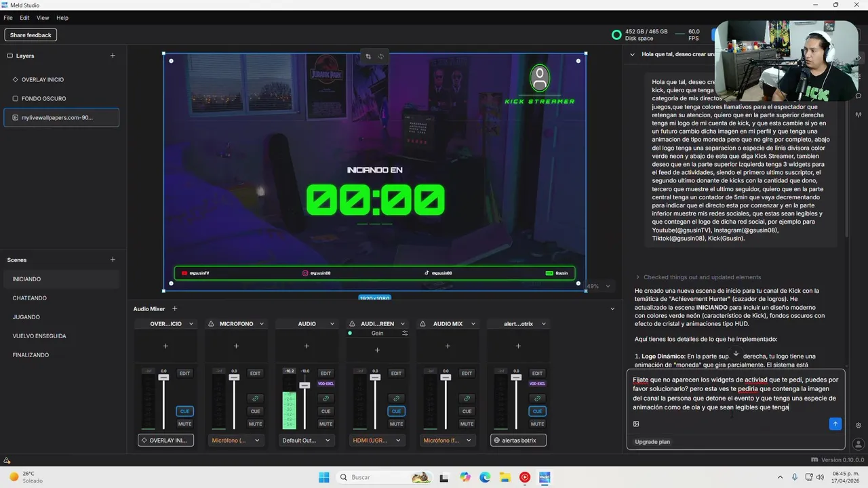Viewport: 868px width, 488px height.
Task: Open the Default Out... device dropdown
Action: [x=307, y=440]
